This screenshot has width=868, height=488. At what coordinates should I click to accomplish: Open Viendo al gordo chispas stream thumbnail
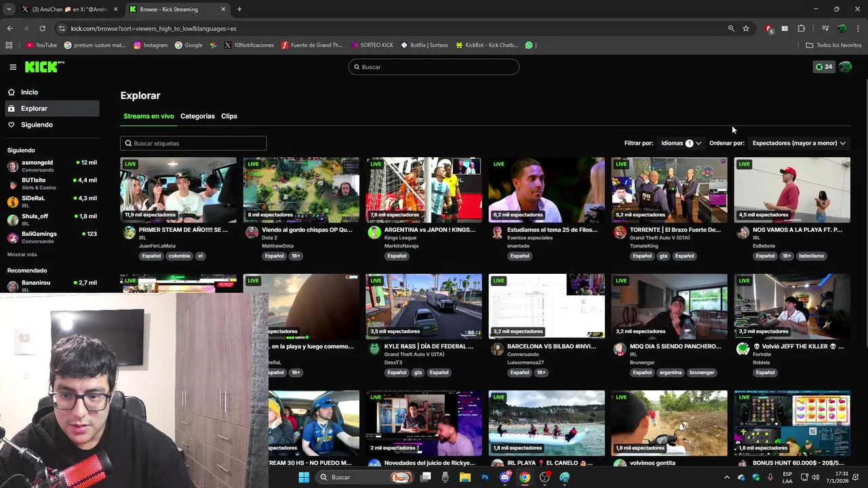click(301, 190)
